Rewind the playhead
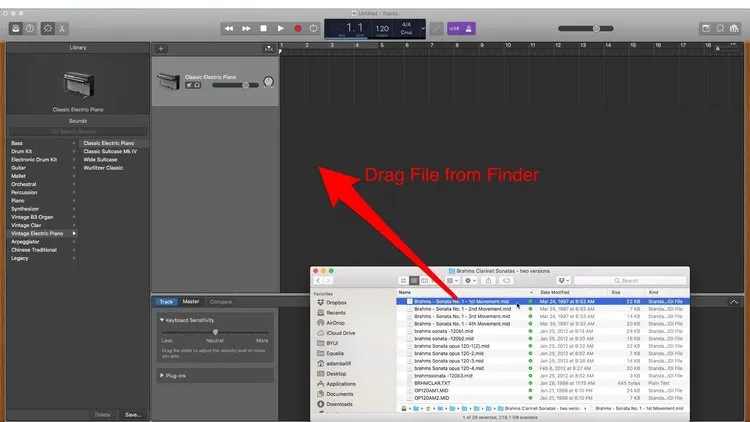 click(x=229, y=29)
